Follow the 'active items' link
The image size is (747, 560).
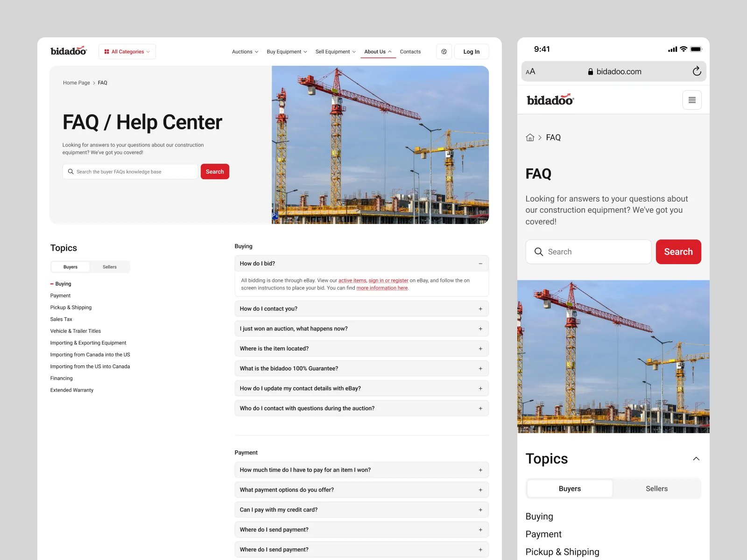point(352,280)
